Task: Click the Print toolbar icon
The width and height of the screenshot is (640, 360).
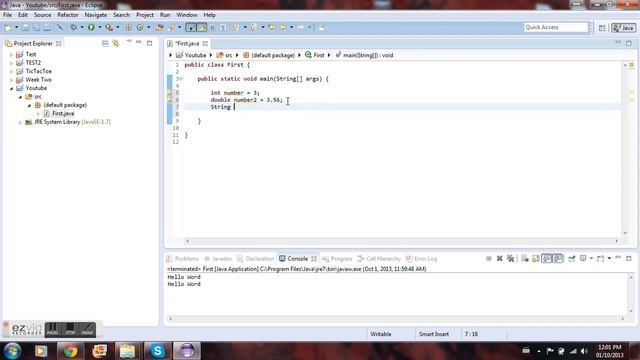Action: click(47, 27)
